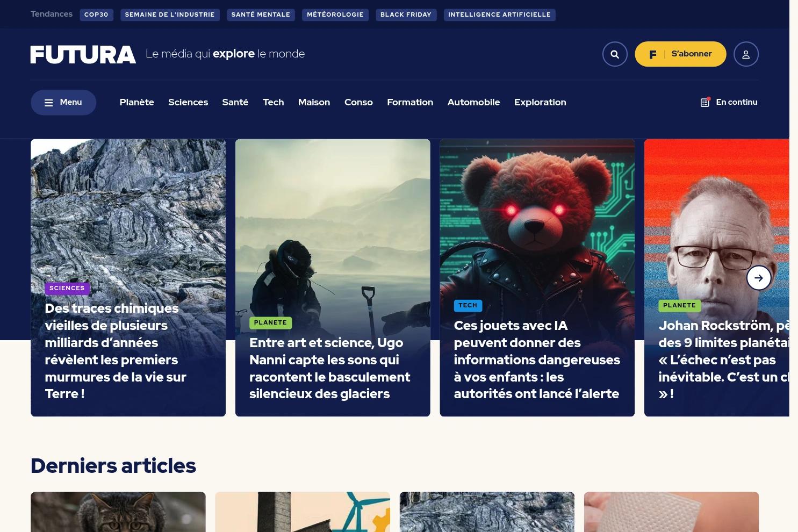Select the Santé mentale trending tag
The image size is (798, 532).
point(261,15)
